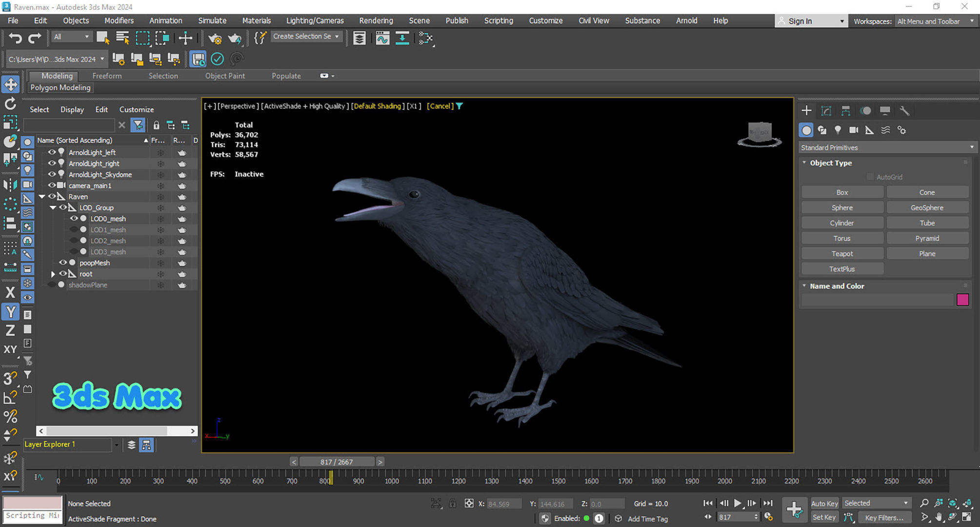The image size is (980, 527).
Task: Open the Layer Explorer toolbar icon
Action: pos(359,38)
